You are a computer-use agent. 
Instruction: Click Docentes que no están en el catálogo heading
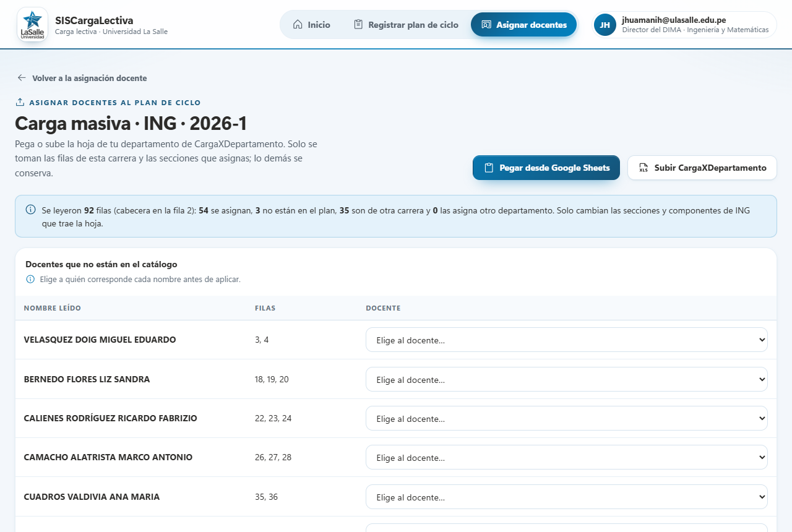101,264
